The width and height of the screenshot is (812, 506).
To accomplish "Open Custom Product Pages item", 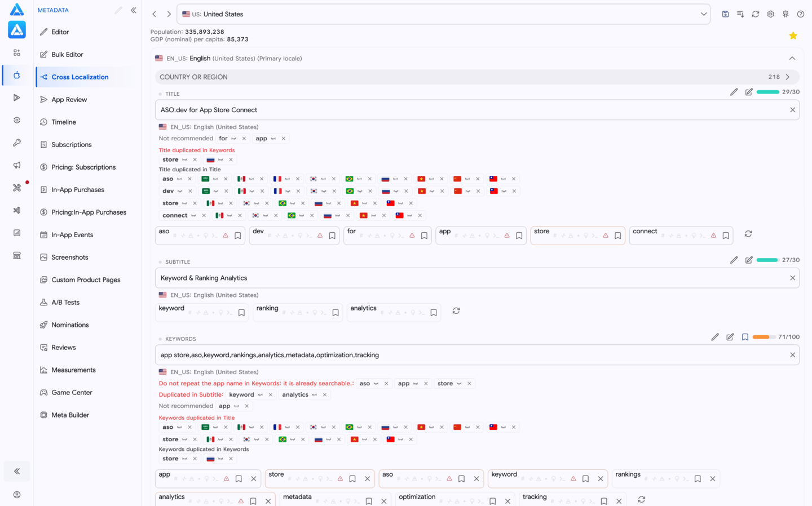I will [86, 280].
